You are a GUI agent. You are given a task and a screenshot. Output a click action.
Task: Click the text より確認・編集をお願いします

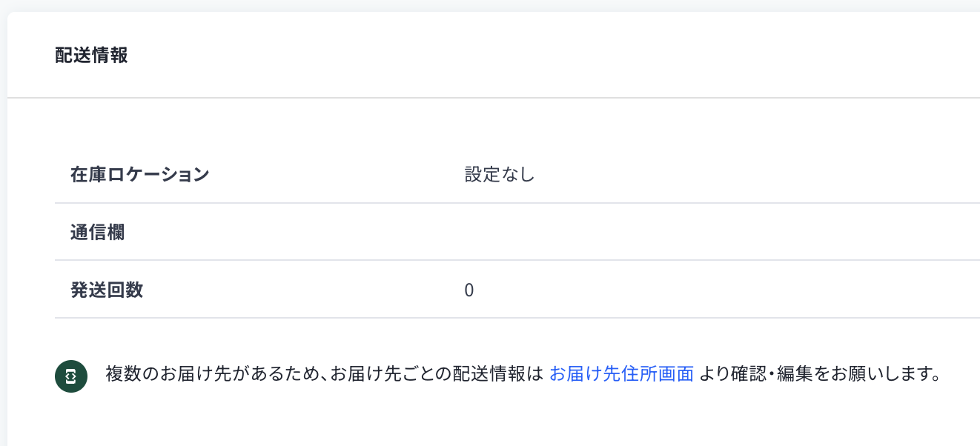[820, 374]
